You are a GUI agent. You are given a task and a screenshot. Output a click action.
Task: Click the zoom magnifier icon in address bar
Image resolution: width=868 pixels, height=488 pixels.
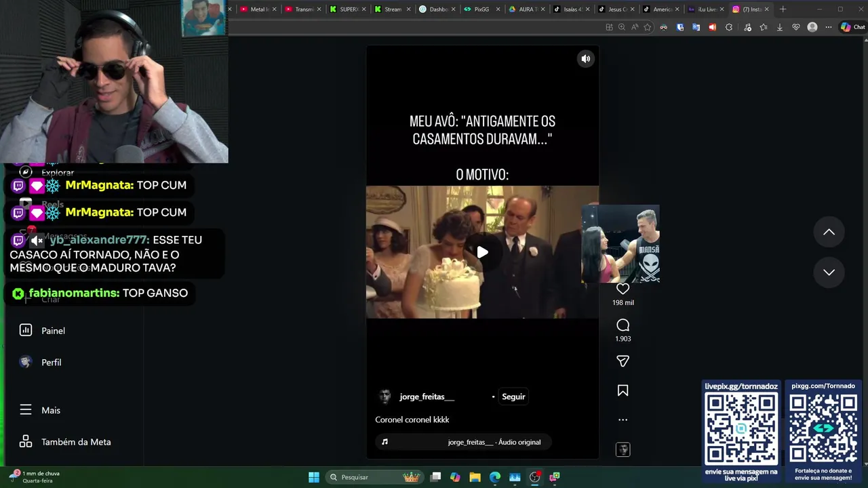coord(622,27)
